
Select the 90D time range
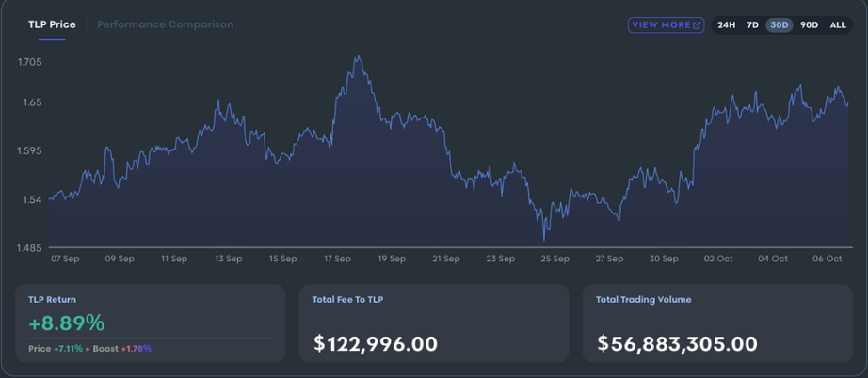[809, 25]
